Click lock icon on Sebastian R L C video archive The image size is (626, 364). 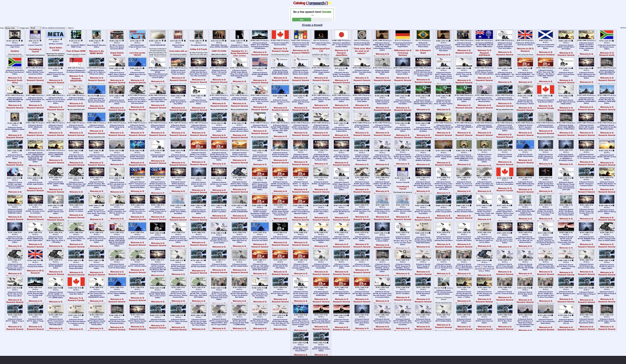(247, 41)
